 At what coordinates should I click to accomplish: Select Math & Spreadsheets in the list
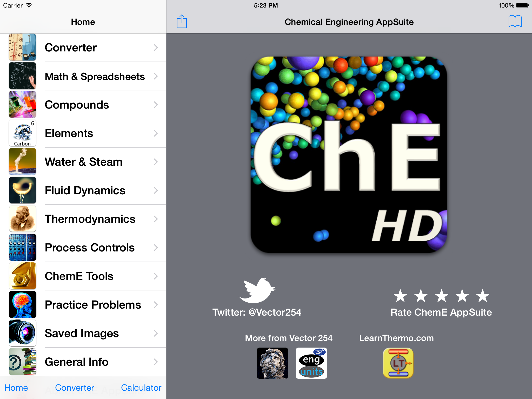[83, 76]
